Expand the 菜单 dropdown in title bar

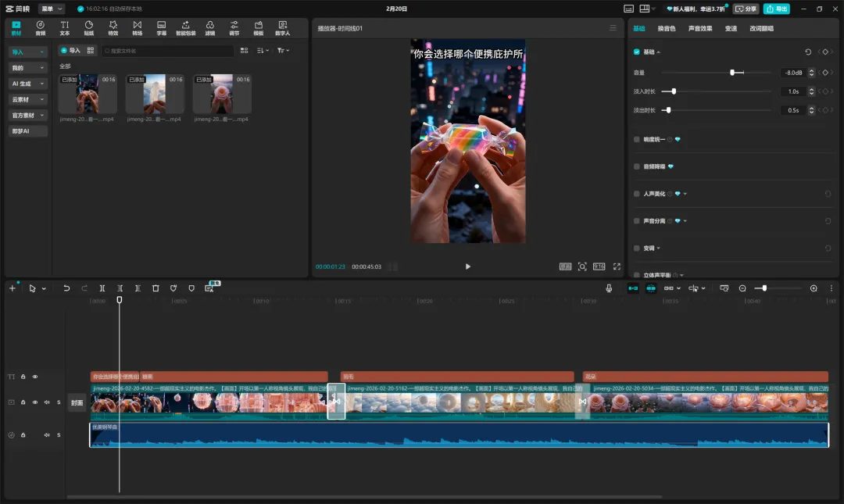(x=52, y=9)
